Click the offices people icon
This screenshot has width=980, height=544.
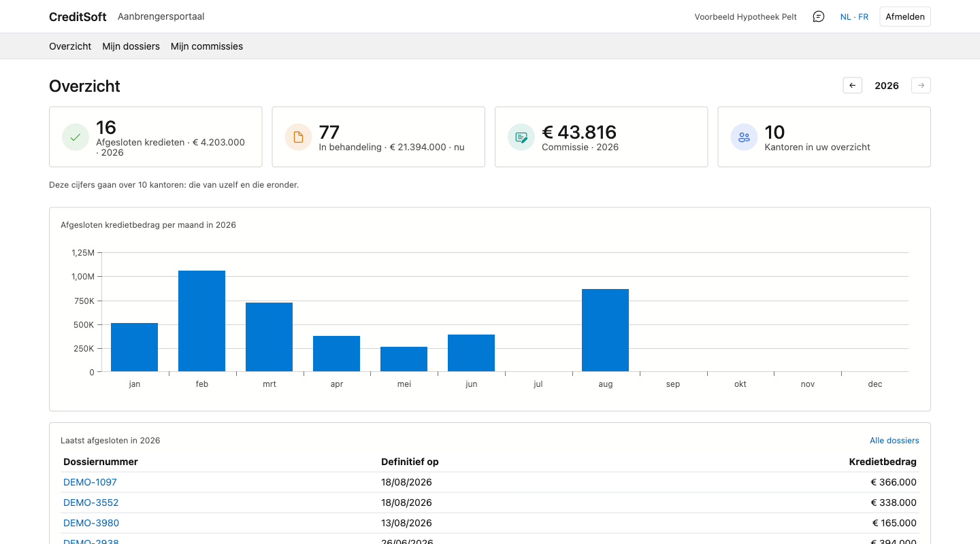pyautogui.click(x=744, y=137)
